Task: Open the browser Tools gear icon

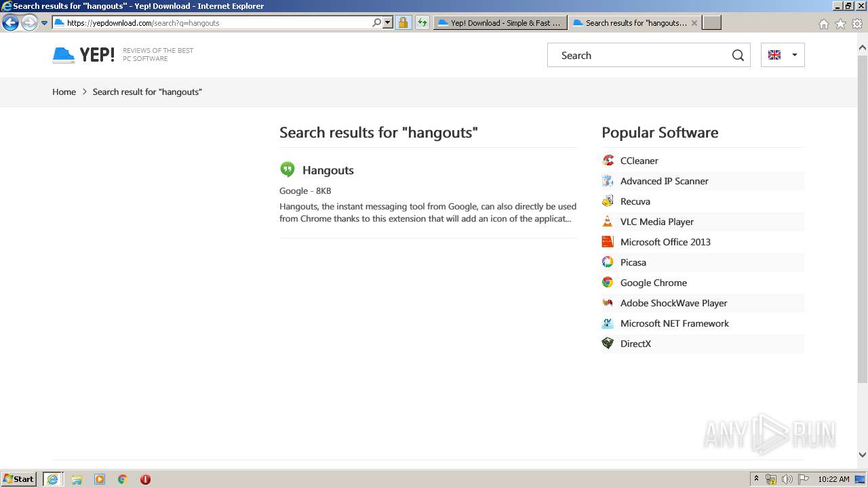Action: (857, 24)
